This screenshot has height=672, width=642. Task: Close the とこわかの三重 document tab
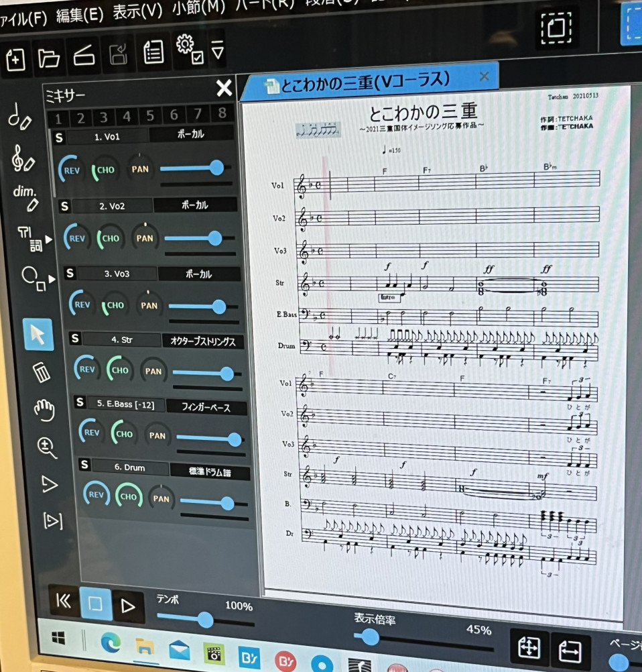[485, 76]
